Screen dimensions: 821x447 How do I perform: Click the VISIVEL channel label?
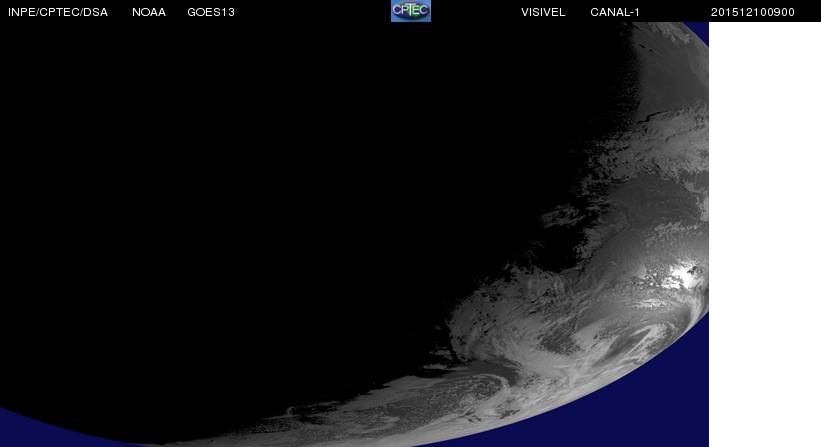coord(543,12)
